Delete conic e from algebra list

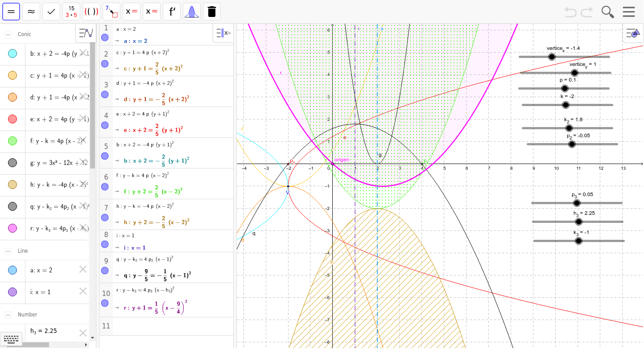tap(83, 118)
